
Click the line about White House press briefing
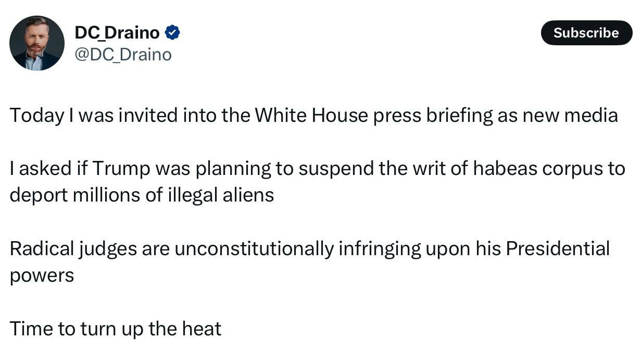pyautogui.click(x=313, y=115)
